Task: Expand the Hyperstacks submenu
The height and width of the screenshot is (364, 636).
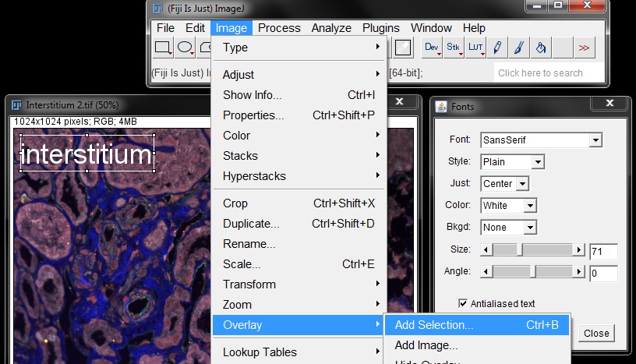Action: (x=299, y=176)
